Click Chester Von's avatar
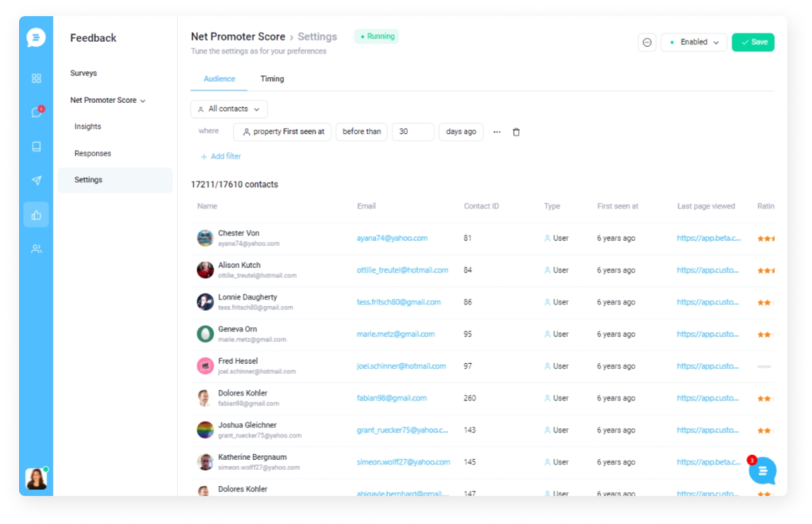Viewport: 812px width, 524px height. (205, 238)
